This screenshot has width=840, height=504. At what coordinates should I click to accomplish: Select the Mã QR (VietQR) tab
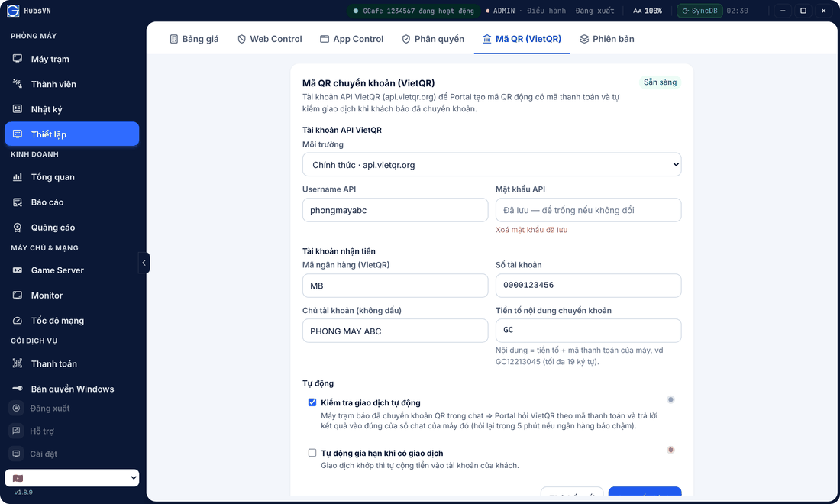pos(522,38)
